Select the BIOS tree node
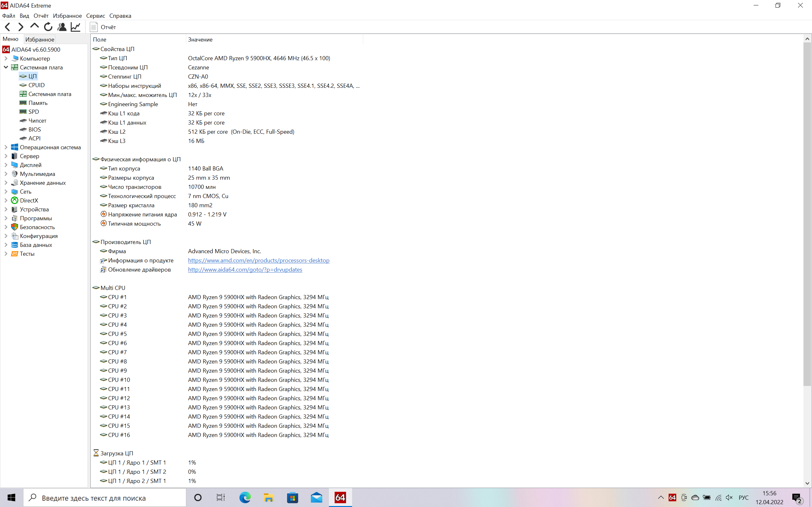Image resolution: width=812 pixels, height=507 pixels. click(34, 129)
